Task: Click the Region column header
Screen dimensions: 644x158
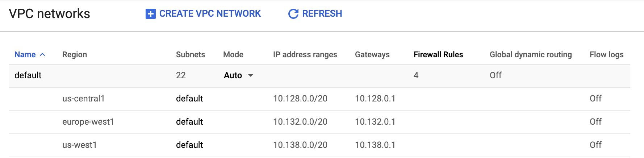Action: 75,55
